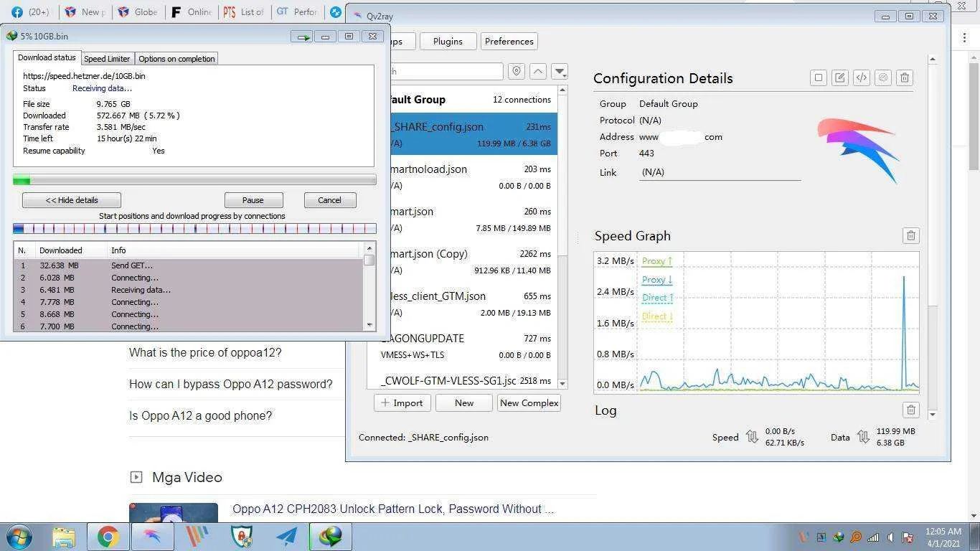Click the magnifier tray icon
This screenshot has width=980, height=551.
856,537
